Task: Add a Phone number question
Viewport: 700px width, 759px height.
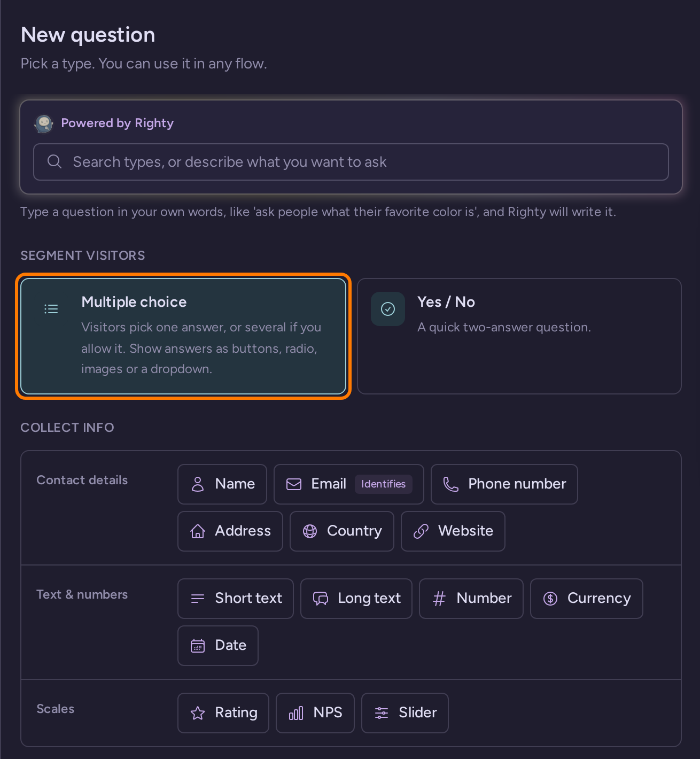Action: tap(504, 484)
